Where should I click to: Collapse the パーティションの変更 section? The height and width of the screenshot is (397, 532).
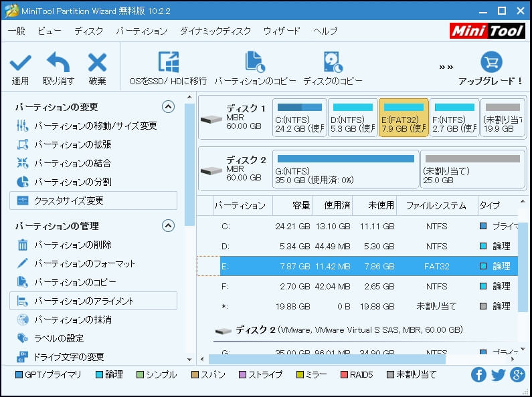pyautogui.click(x=168, y=107)
